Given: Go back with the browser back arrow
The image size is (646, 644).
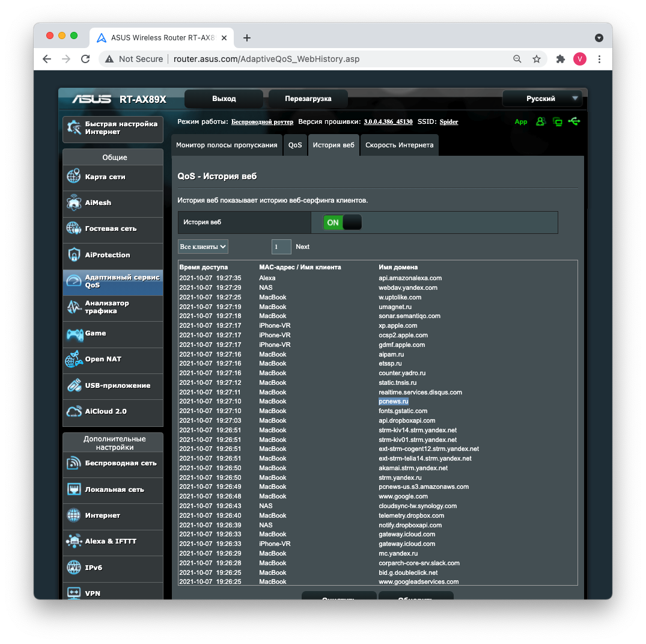Looking at the screenshot, I should coord(47,59).
